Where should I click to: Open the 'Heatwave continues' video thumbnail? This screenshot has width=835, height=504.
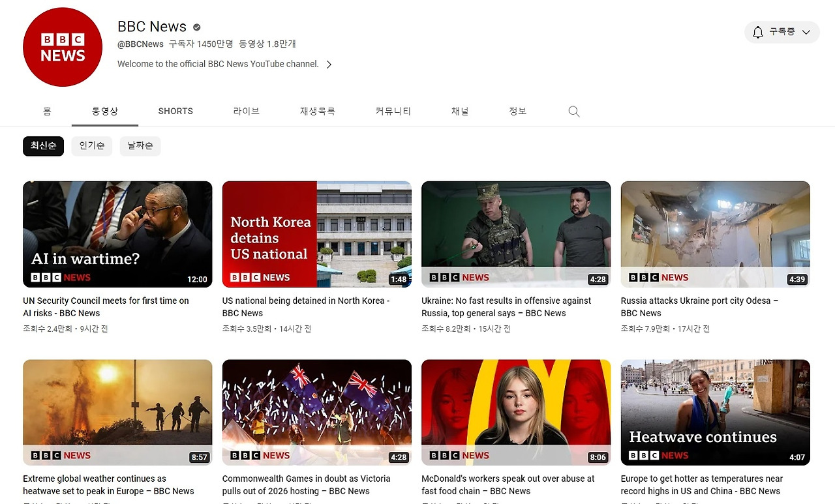(x=716, y=413)
